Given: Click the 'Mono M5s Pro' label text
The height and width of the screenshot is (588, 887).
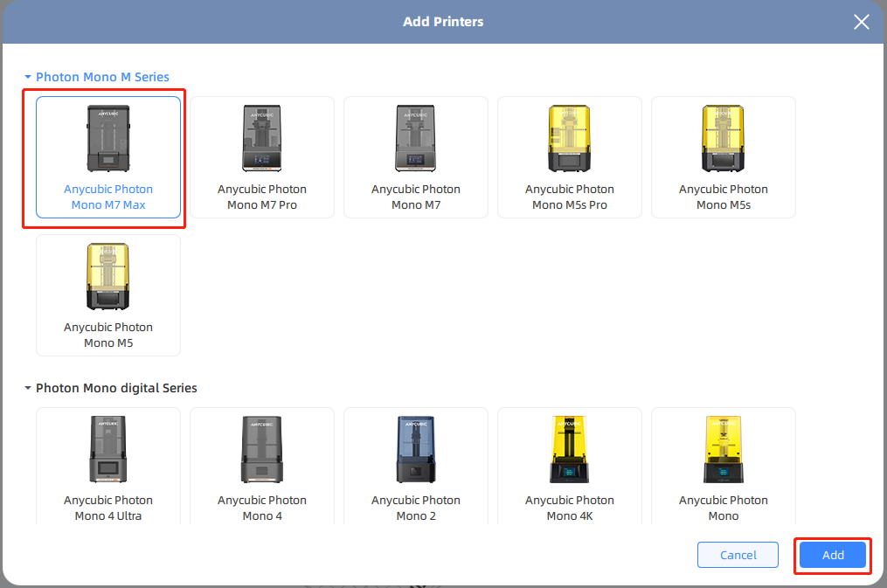Looking at the screenshot, I should click(570, 205).
